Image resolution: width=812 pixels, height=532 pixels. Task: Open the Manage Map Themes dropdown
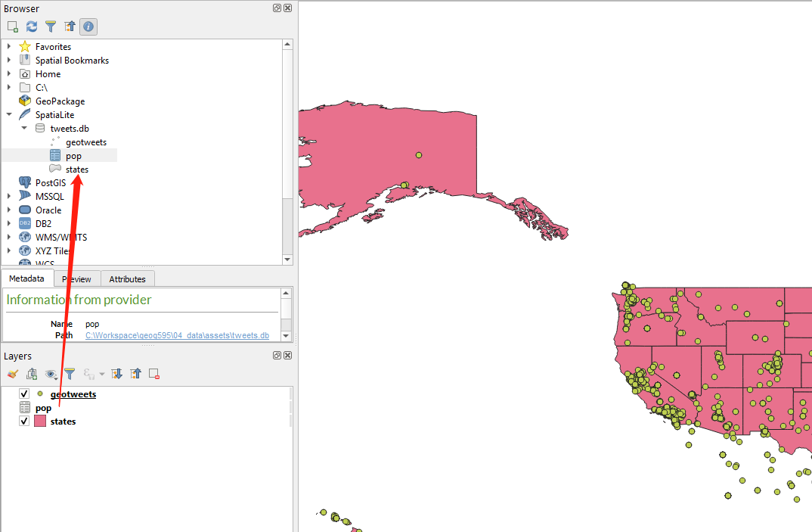click(x=51, y=373)
